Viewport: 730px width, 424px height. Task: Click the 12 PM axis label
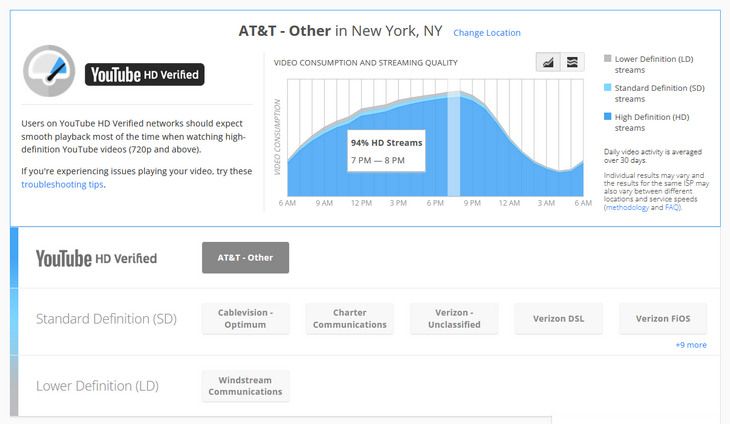coord(361,203)
